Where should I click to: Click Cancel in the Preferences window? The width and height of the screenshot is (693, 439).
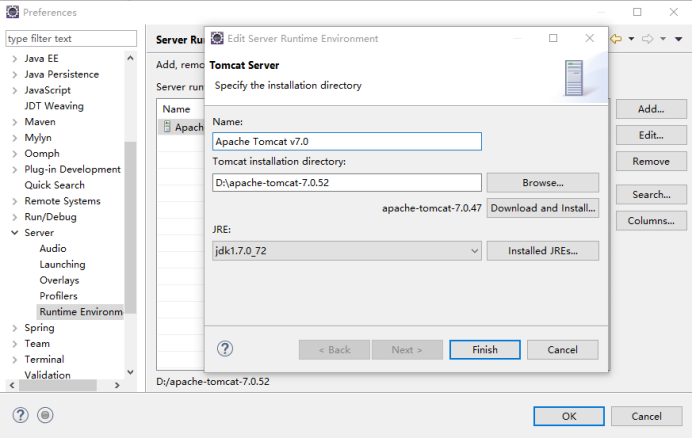tap(647, 416)
